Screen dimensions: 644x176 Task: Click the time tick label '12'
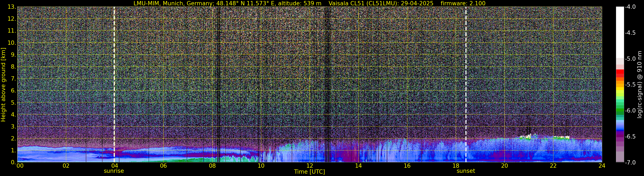310,166
